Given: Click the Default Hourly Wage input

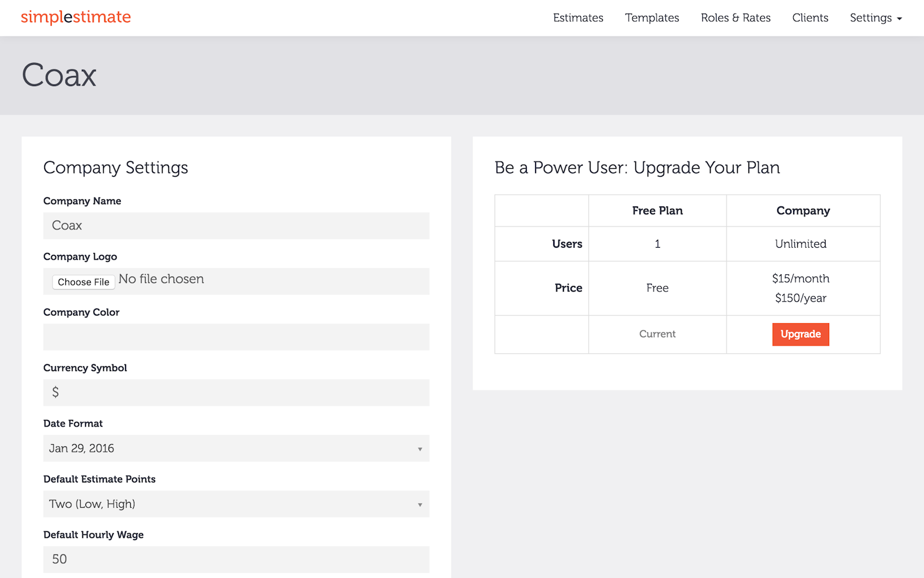Looking at the screenshot, I should (x=236, y=559).
